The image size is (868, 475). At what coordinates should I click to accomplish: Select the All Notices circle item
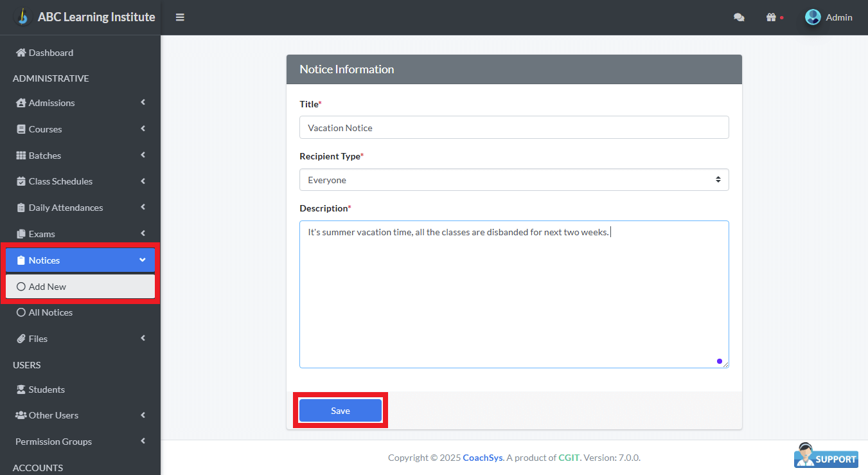[x=21, y=312]
